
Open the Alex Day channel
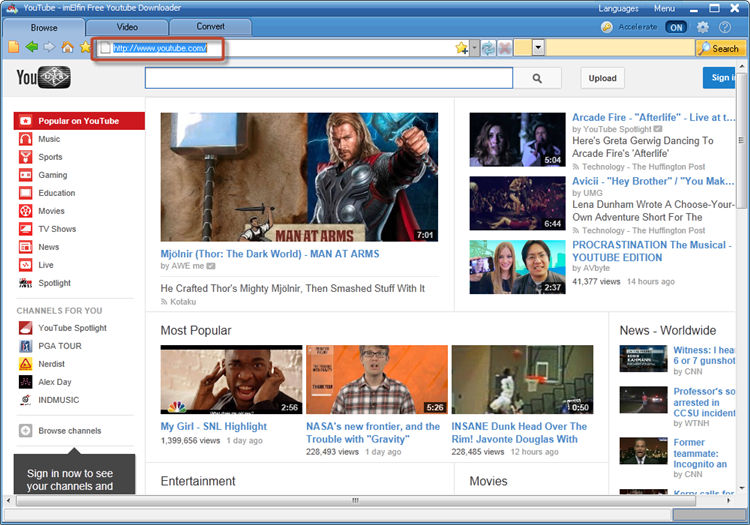(55, 382)
